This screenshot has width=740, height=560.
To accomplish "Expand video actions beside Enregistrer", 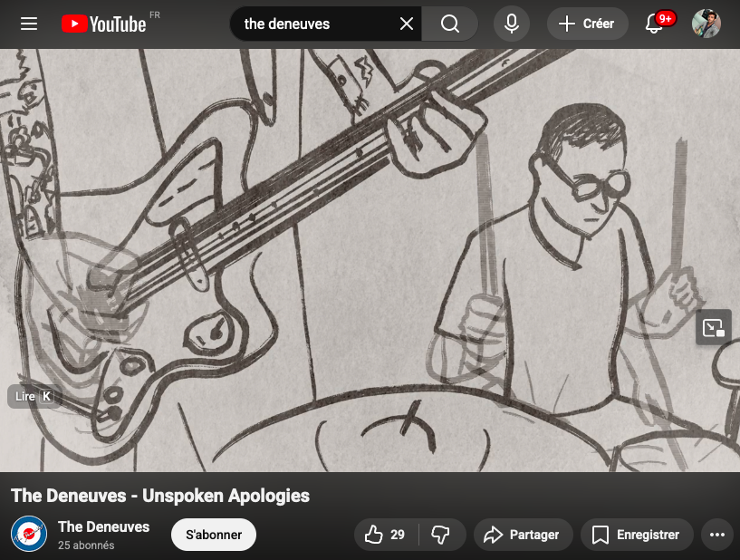I will click(x=716, y=535).
